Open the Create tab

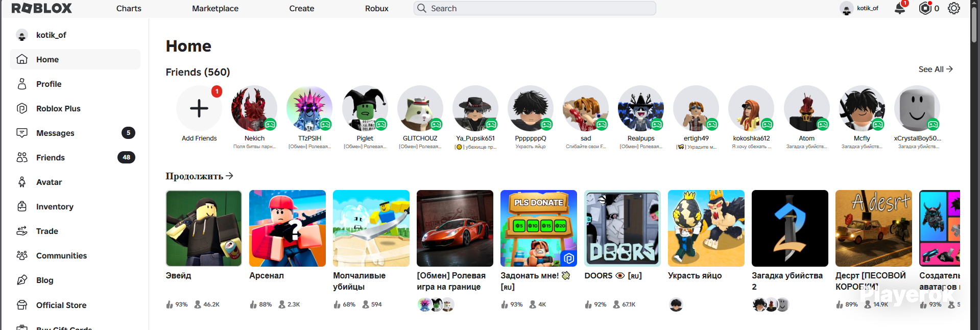click(302, 8)
